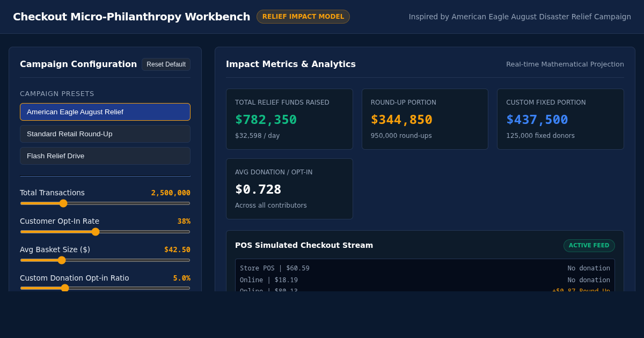The width and height of the screenshot is (644, 338).
Task: Click the POS Simulated Checkout Stream heading
Action: [304, 245]
